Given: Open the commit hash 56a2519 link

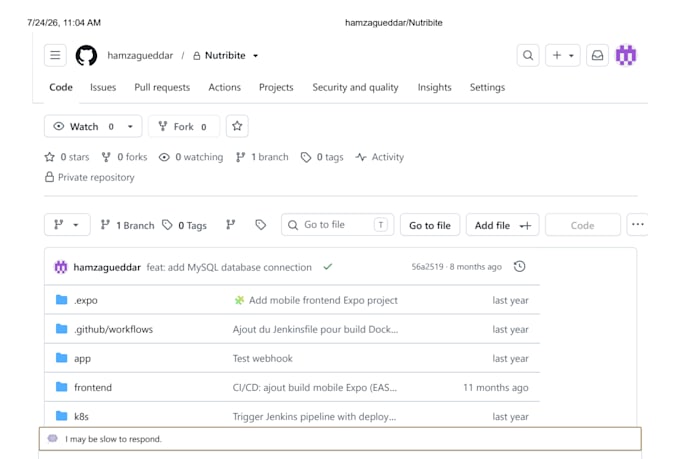Looking at the screenshot, I should click(x=427, y=267).
